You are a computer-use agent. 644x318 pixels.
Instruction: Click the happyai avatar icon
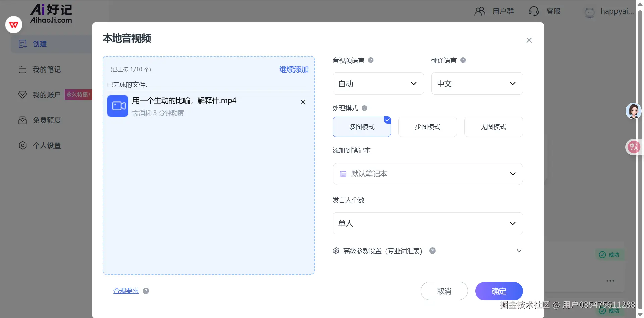tap(589, 12)
